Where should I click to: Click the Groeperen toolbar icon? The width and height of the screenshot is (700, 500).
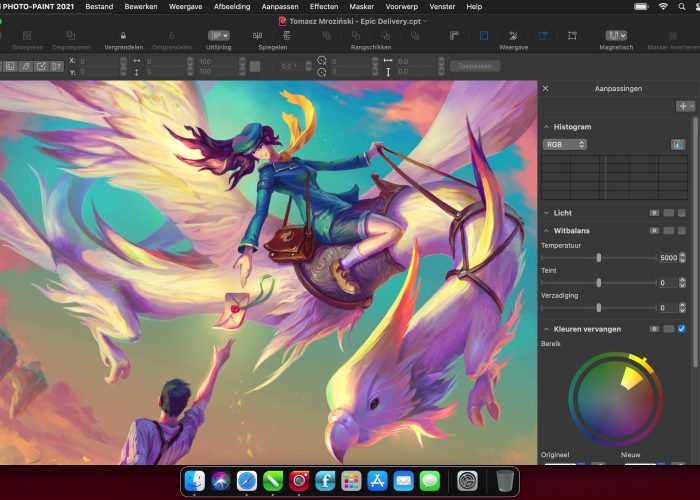(27, 36)
